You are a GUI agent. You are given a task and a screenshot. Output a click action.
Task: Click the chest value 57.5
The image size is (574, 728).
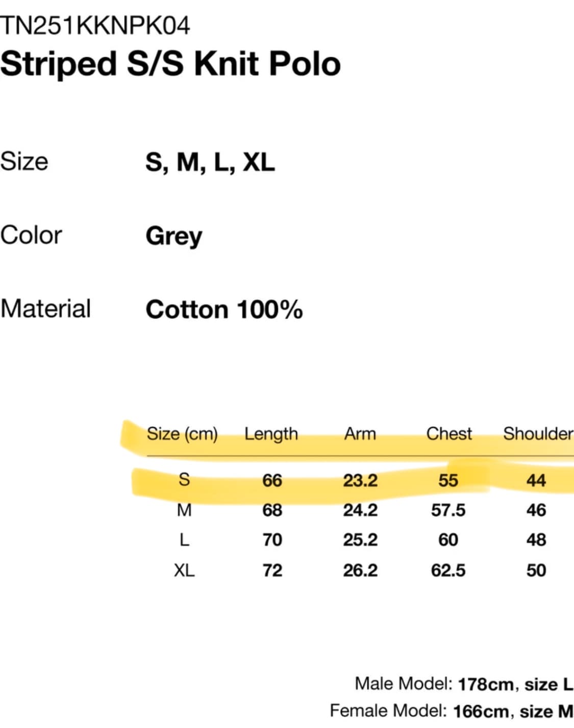point(448,510)
